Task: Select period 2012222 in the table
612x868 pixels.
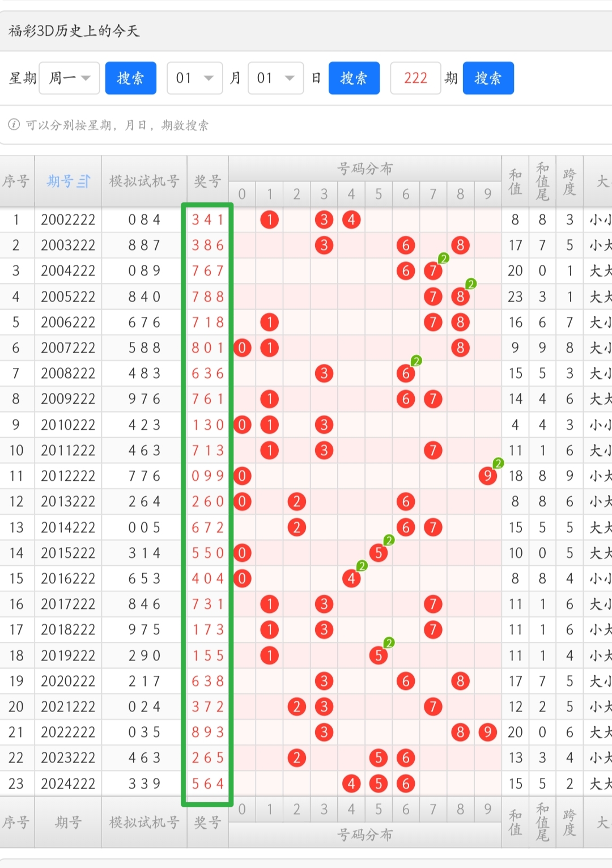Action: point(68,476)
